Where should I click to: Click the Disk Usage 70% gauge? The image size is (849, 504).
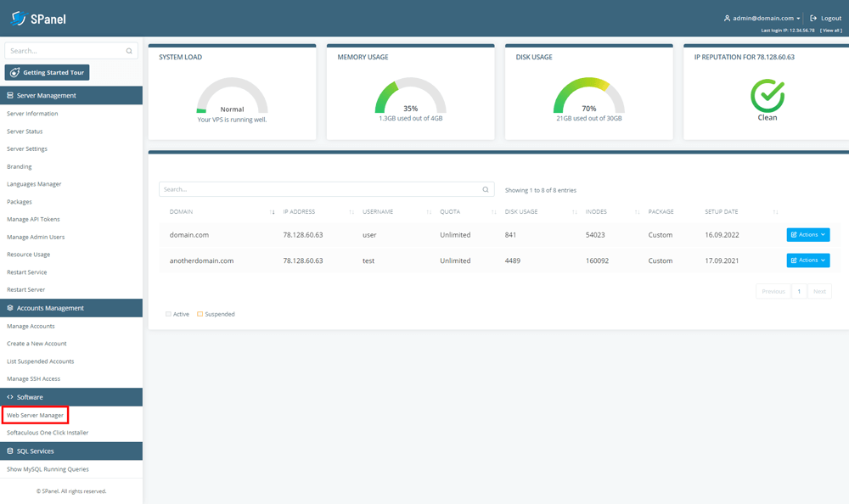point(588,95)
